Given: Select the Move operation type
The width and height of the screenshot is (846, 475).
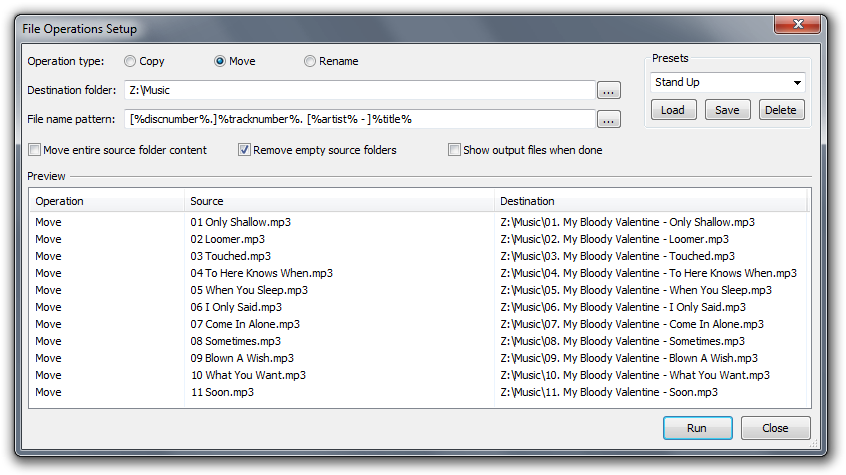Looking at the screenshot, I should point(220,62).
